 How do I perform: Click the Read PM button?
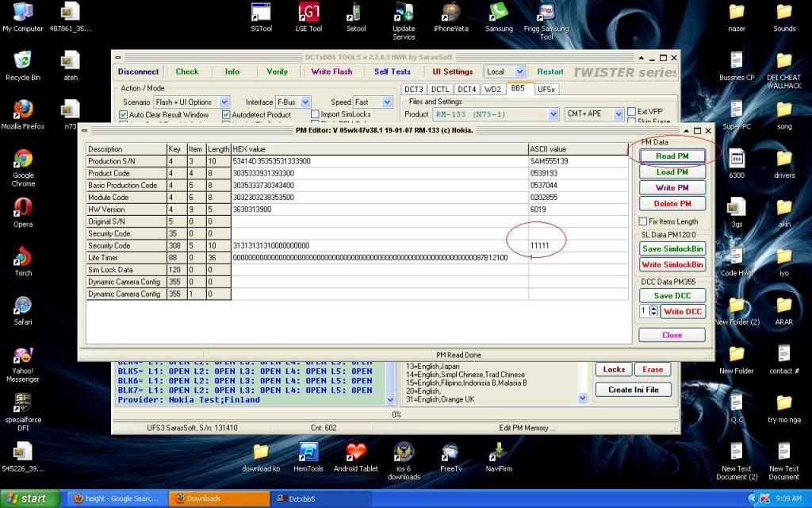click(x=671, y=156)
